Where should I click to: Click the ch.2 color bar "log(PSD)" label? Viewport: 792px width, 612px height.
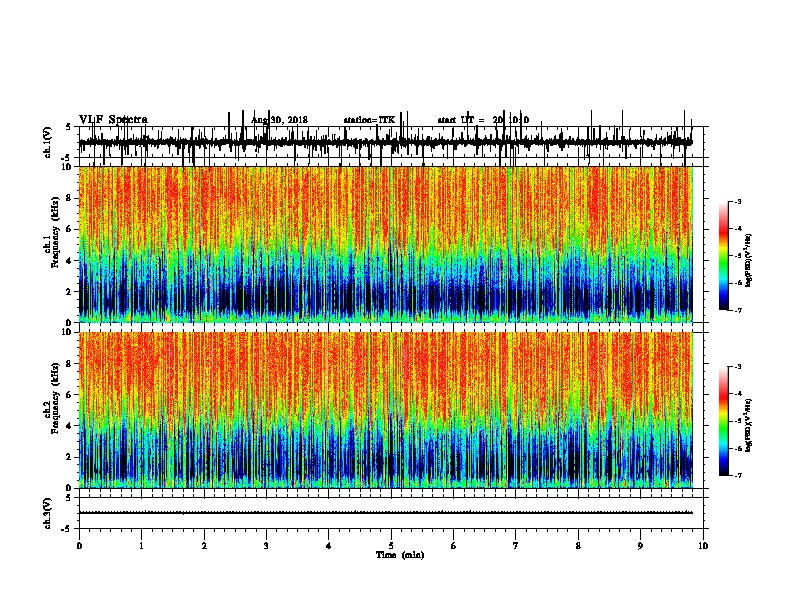coord(748,425)
